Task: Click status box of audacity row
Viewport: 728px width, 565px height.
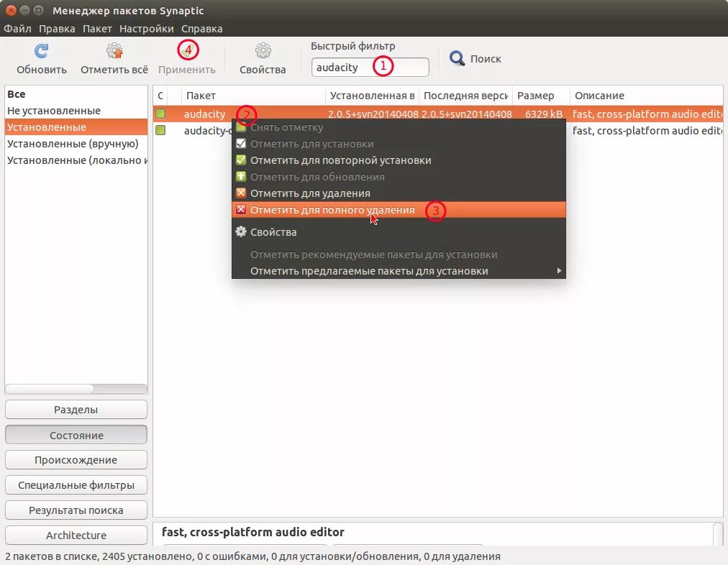Action: [x=160, y=114]
